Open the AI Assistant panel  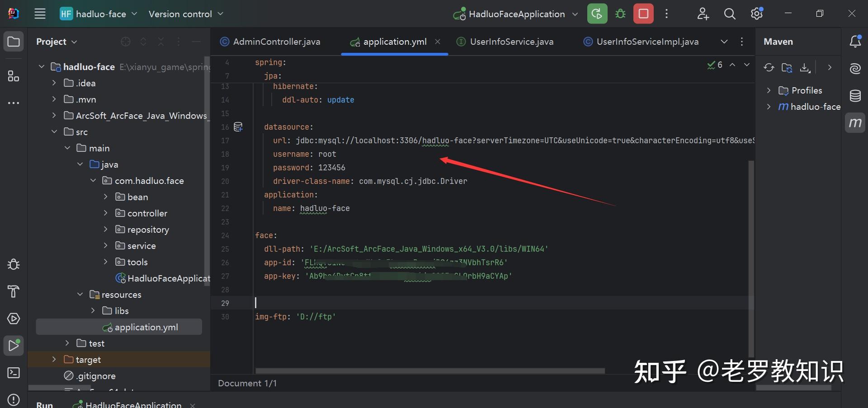tap(855, 69)
